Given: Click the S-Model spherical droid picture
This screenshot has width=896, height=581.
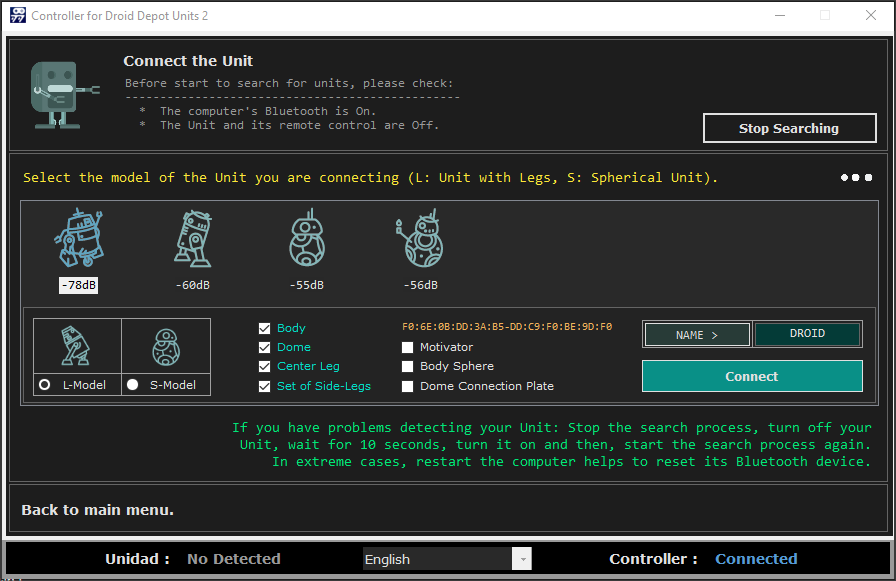Looking at the screenshot, I should tap(166, 347).
